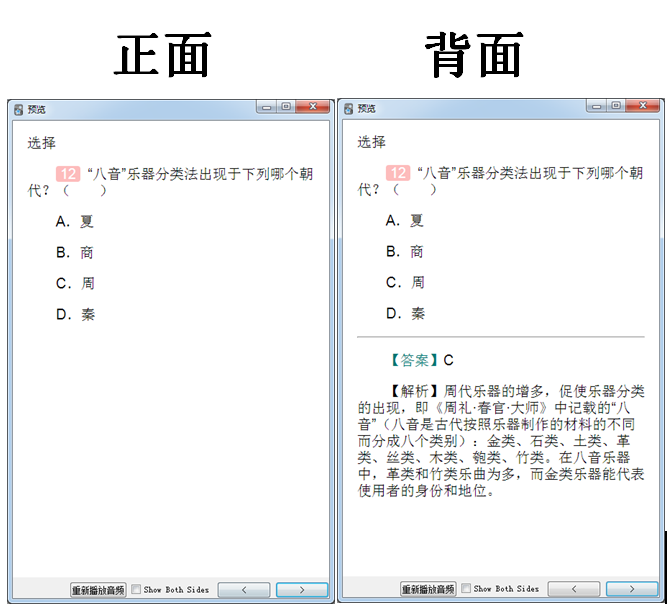Select option B. 商 in left window
Viewport: 669px width, 605px height.
[75, 253]
